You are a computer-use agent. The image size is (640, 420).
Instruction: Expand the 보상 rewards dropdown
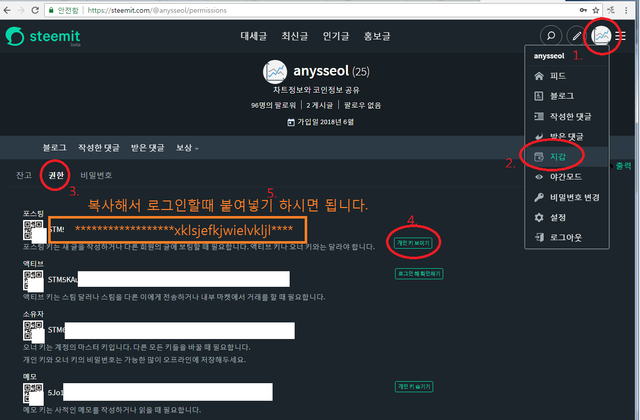[187, 148]
